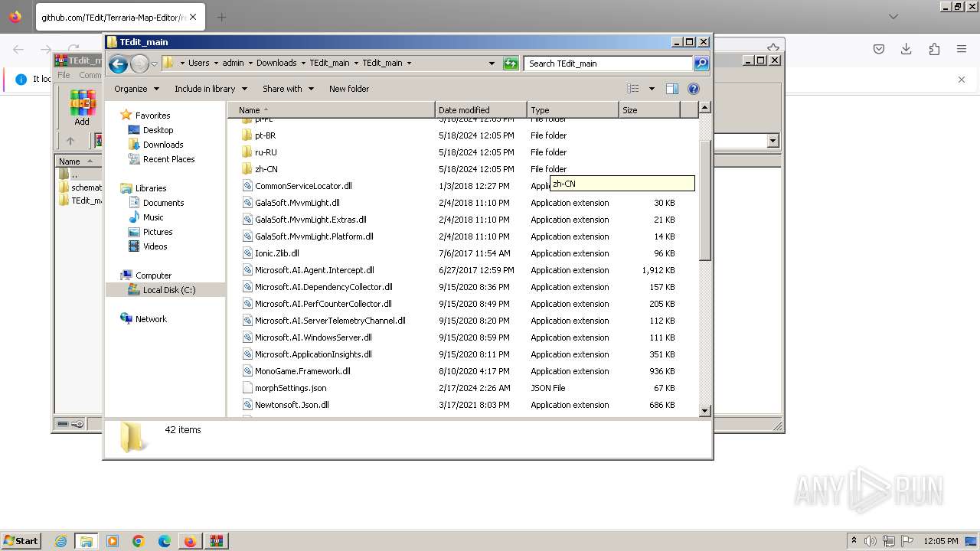Switch to WinRAR on the taskbar
The height and width of the screenshot is (551, 980).
(x=216, y=541)
